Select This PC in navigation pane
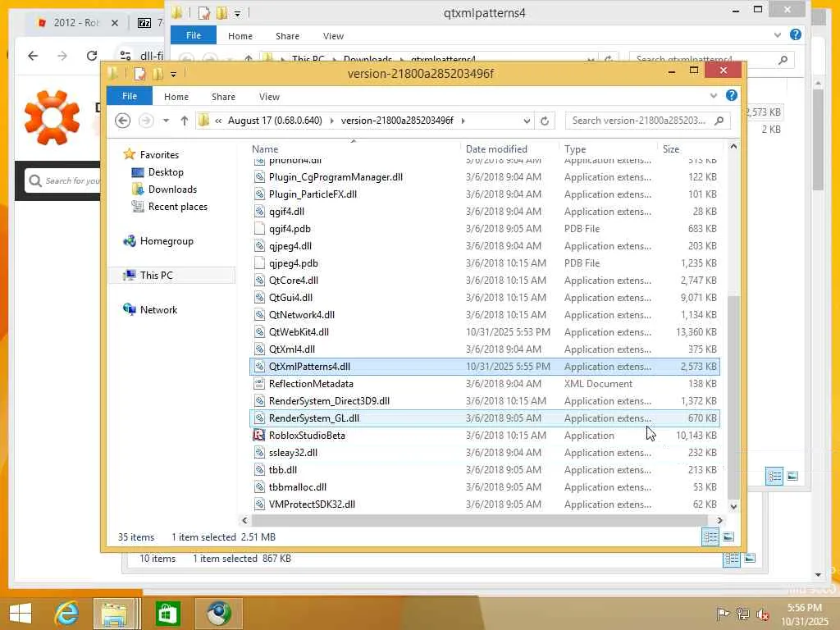Viewport: 840px width, 630px height. point(156,276)
